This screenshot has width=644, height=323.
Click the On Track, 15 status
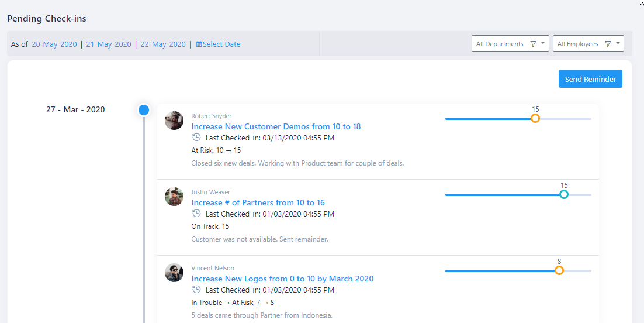(210, 226)
